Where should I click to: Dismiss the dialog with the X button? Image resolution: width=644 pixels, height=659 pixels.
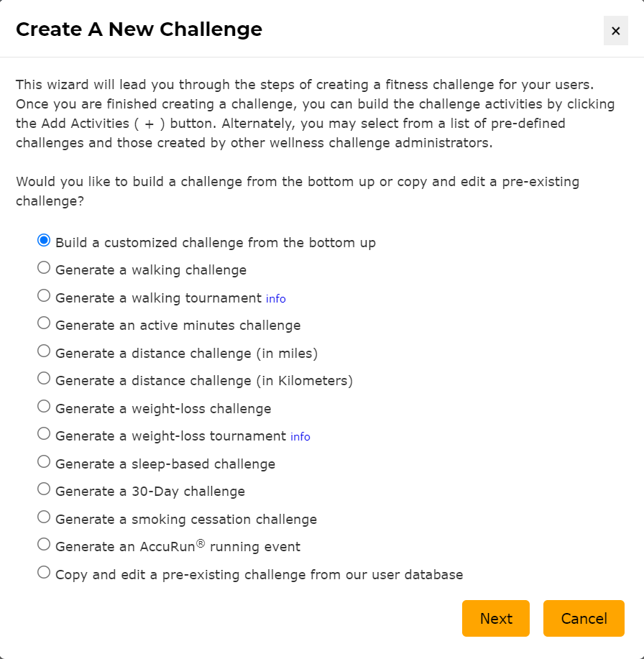(x=616, y=31)
